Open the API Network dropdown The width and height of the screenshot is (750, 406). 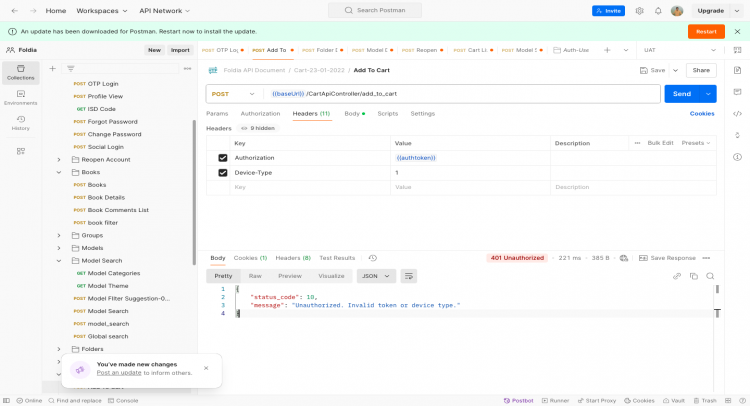tap(165, 11)
